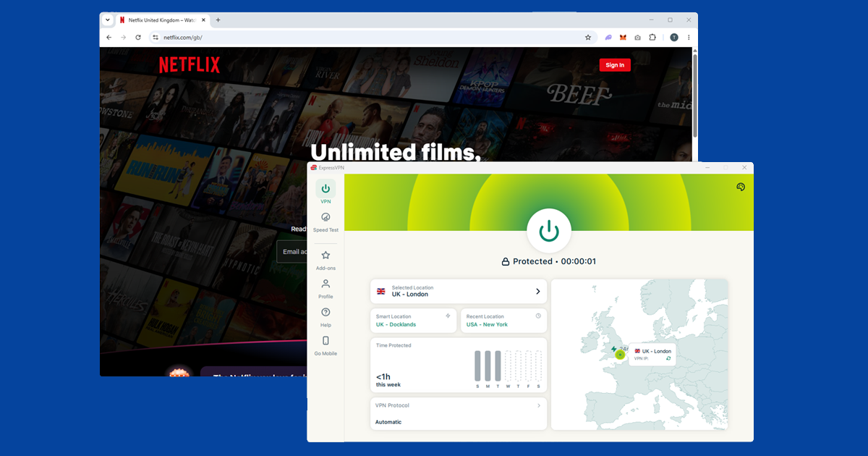
Task: Click the Netflix logo
Action: [190, 65]
